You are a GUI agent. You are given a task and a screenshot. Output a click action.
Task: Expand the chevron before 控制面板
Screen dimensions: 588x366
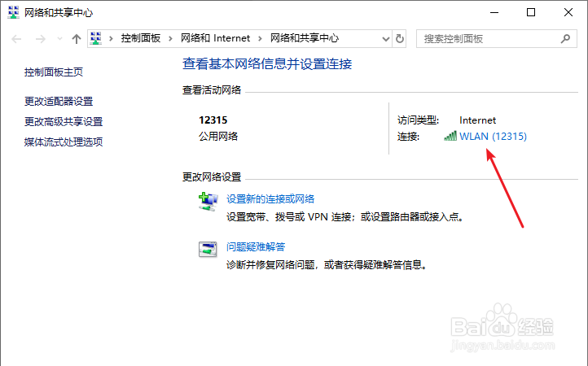point(111,38)
